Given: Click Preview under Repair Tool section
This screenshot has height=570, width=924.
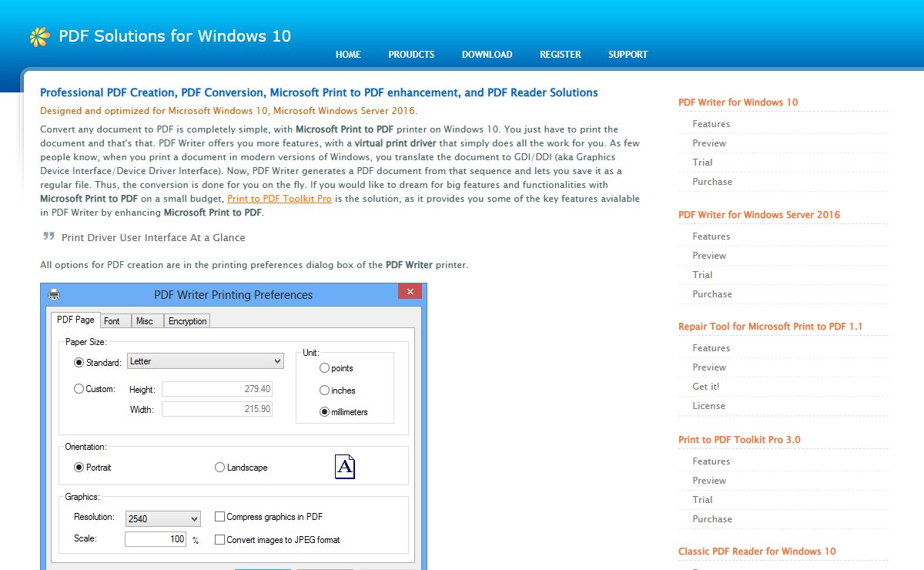Looking at the screenshot, I should pos(709,367).
